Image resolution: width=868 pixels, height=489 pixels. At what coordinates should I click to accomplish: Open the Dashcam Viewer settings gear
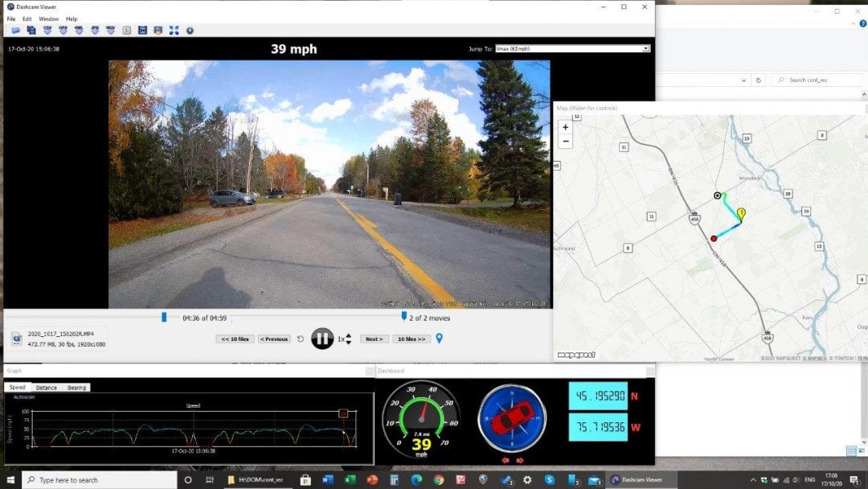click(190, 31)
